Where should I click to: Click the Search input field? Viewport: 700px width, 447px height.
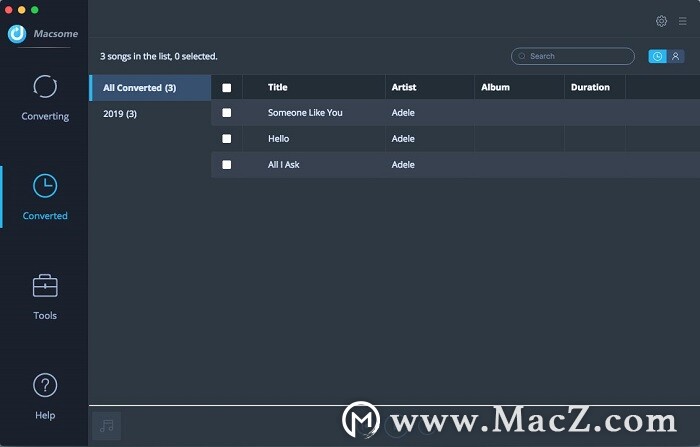tap(573, 56)
